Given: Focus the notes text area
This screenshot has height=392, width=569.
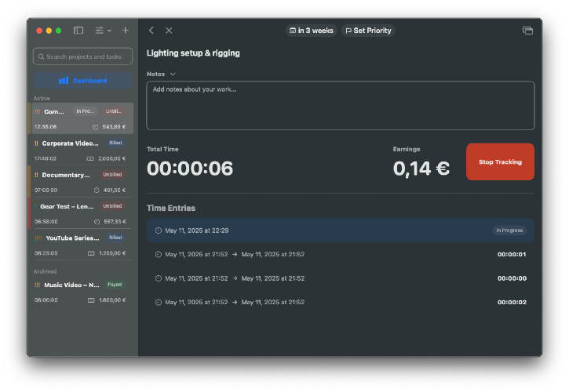Looking at the screenshot, I should point(340,105).
